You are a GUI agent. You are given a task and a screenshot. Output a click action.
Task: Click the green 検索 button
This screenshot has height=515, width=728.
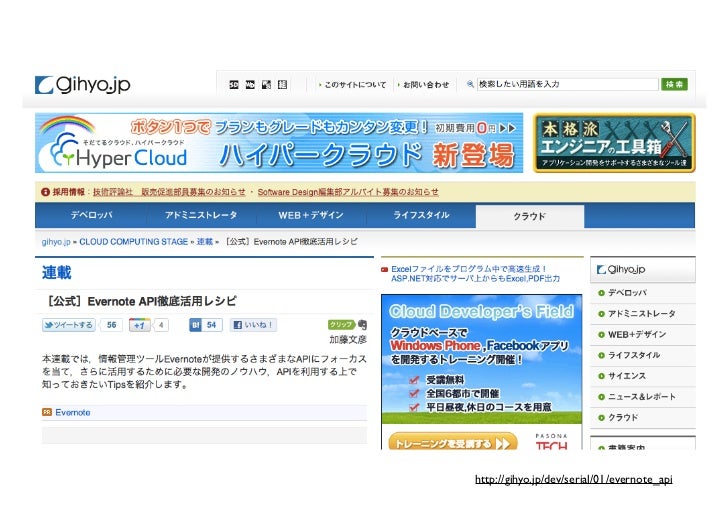coord(674,84)
